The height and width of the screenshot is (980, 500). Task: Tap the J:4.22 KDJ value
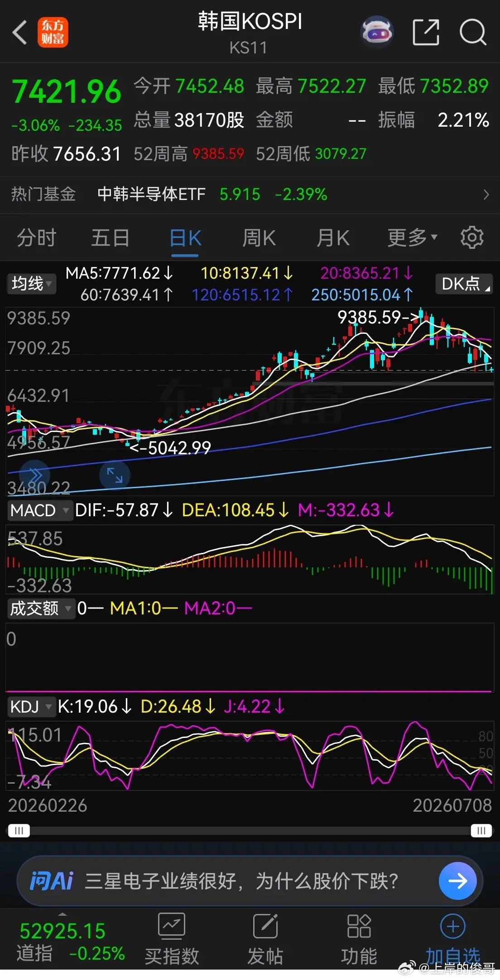tap(255, 706)
